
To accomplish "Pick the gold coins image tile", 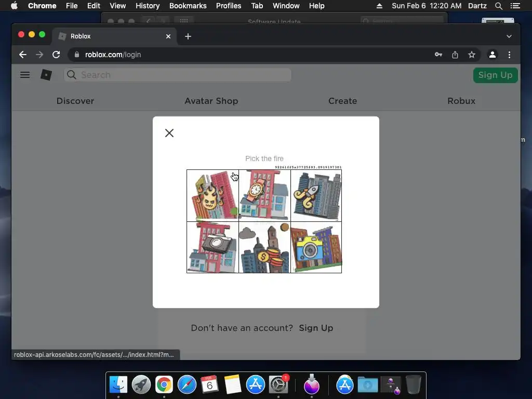I will 264,247.
